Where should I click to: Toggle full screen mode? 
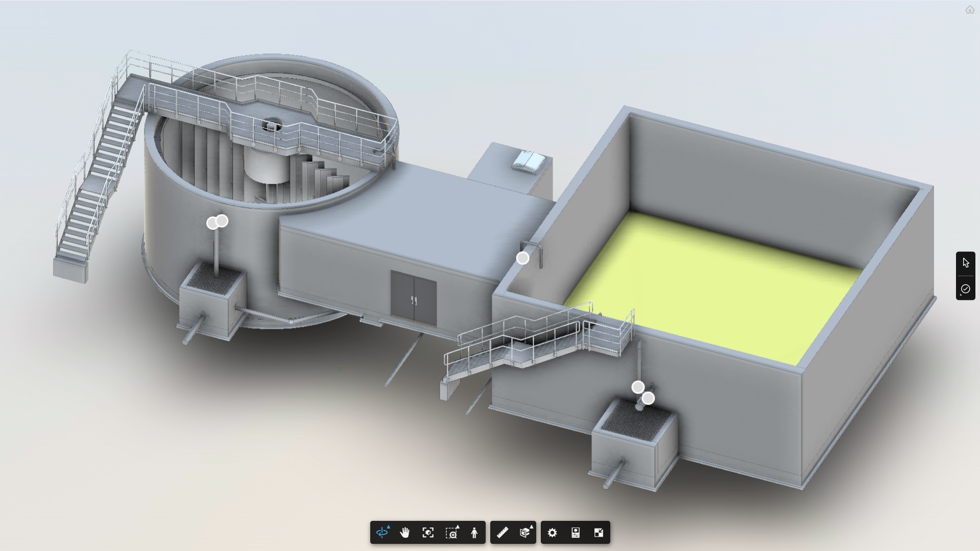click(x=599, y=533)
